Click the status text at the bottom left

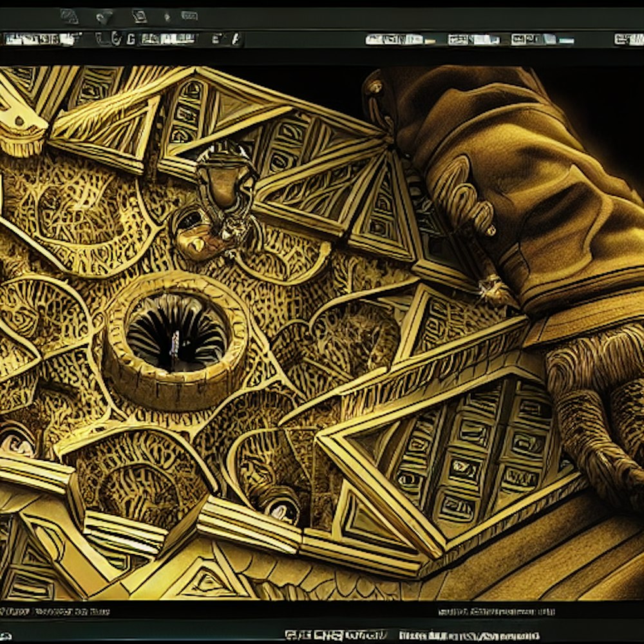click(x=55, y=611)
